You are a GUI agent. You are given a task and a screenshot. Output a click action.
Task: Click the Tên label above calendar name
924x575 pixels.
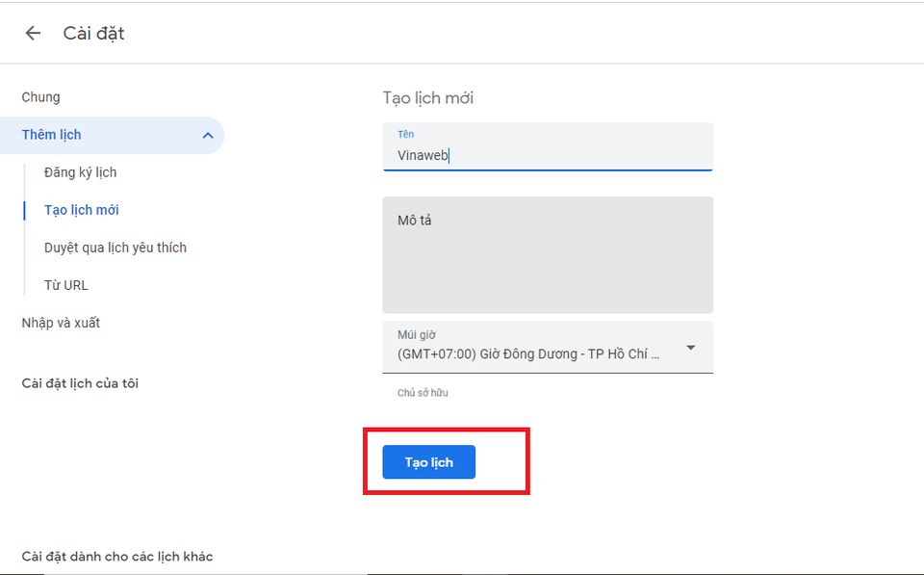pyautogui.click(x=405, y=134)
